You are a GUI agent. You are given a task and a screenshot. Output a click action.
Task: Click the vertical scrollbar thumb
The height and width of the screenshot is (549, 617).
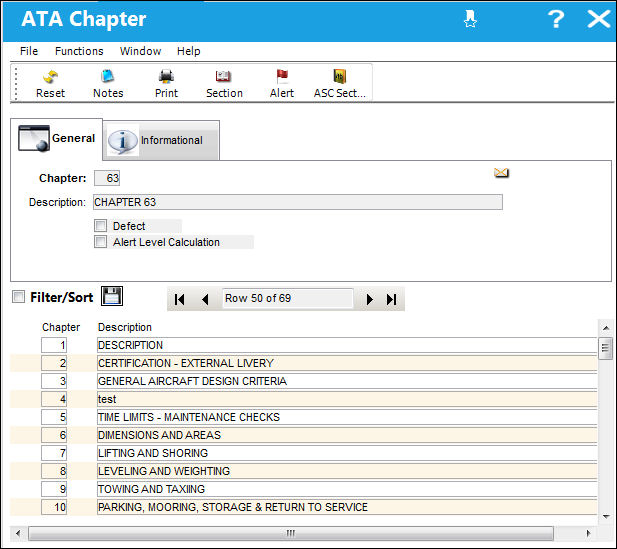pos(605,348)
